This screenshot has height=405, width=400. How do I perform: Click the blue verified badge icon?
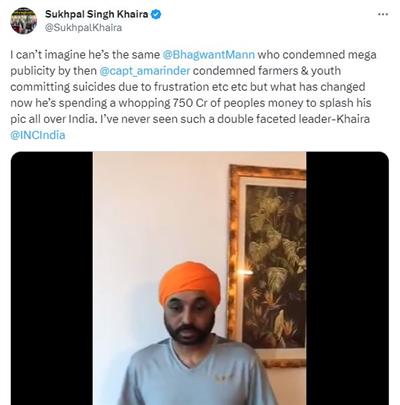[157, 14]
